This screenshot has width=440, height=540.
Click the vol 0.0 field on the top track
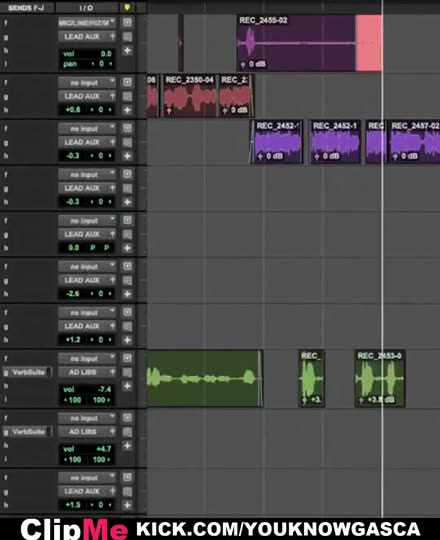(87, 53)
